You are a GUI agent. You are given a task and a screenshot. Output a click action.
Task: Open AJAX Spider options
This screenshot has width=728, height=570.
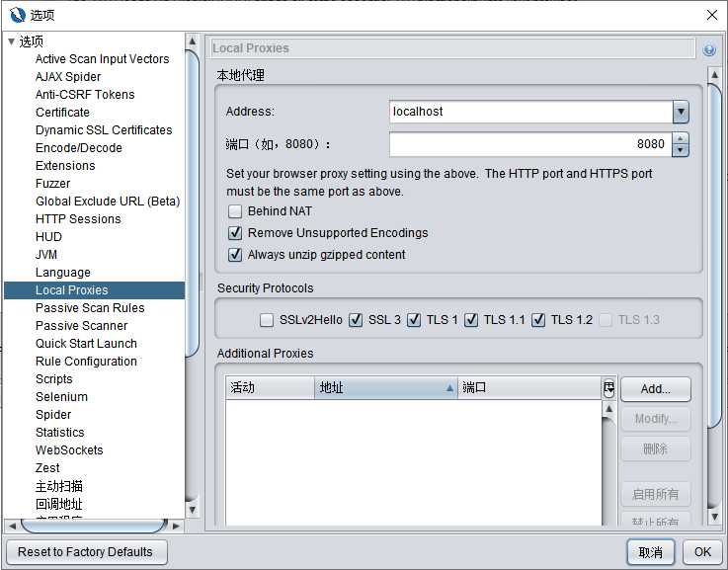coord(68,77)
